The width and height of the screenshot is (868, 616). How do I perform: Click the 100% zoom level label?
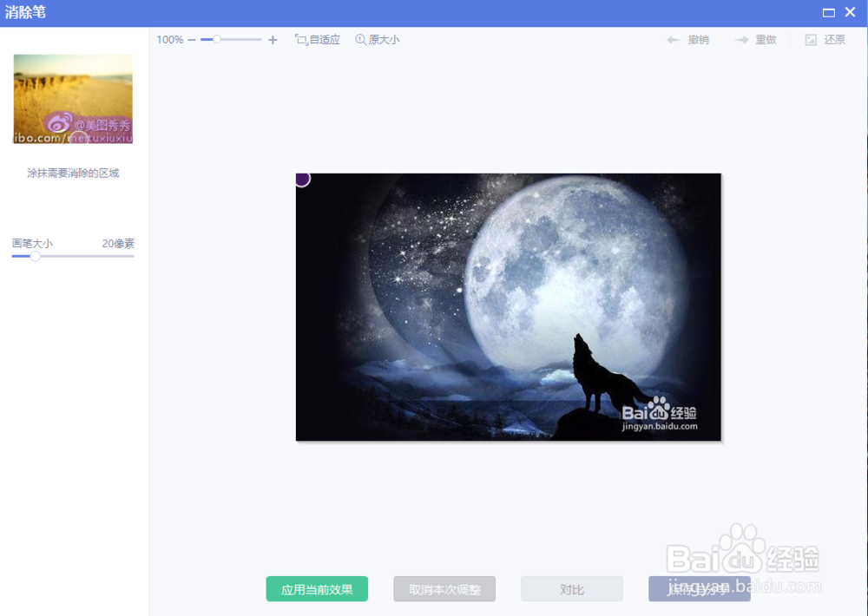(x=168, y=39)
